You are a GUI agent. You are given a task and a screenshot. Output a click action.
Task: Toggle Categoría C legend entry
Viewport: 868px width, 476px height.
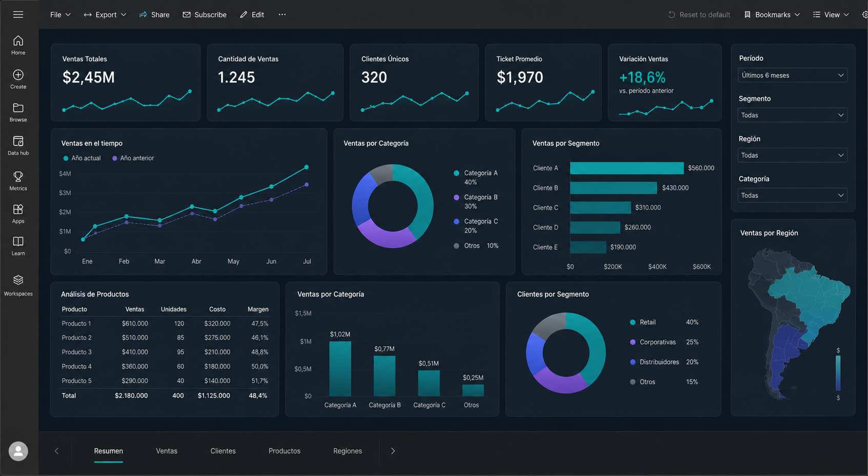(x=476, y=225)
